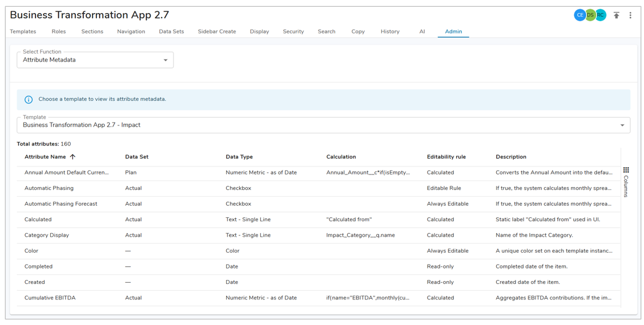Open the Template dropdown arrow
The width and height of the screenshot is (644, 325).
click(622, 125)
